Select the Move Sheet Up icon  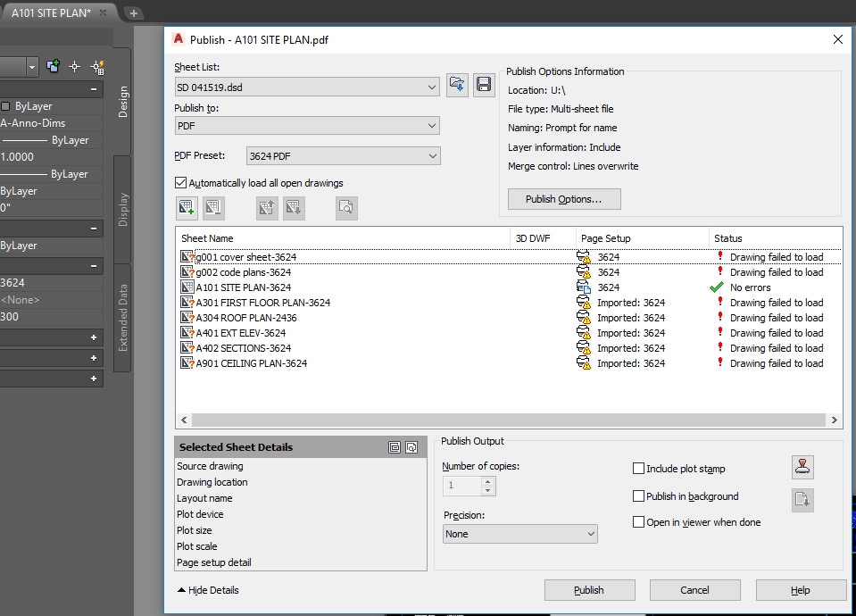click(266, 207)
